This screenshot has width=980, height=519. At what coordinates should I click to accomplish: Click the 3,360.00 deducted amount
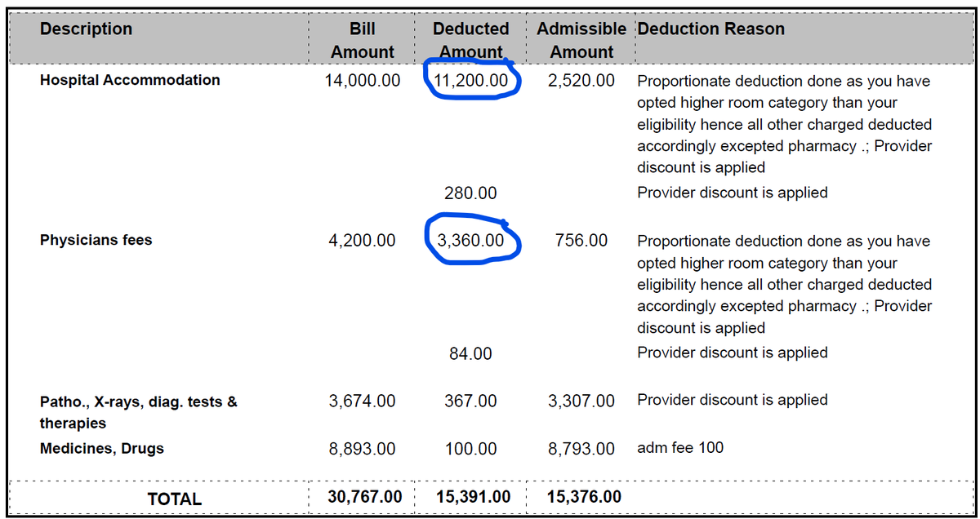tap(471, 241)
